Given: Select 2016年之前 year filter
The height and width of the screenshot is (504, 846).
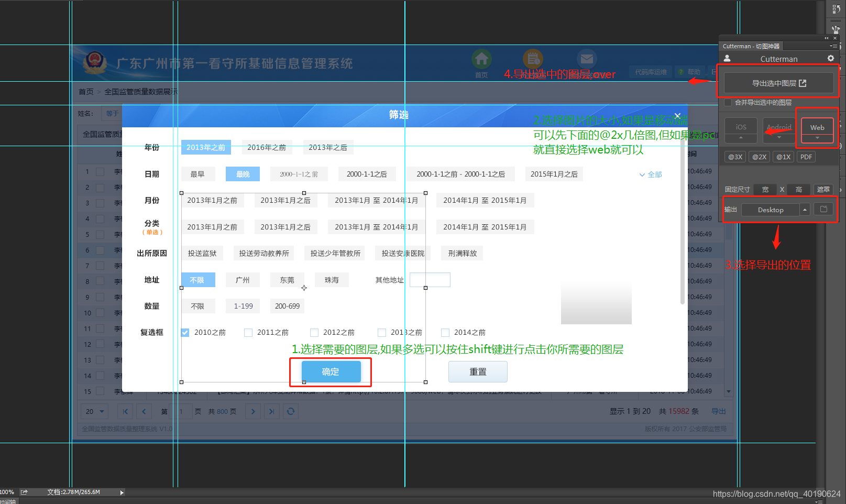Looking at the screenshot, I should point(267,147).
